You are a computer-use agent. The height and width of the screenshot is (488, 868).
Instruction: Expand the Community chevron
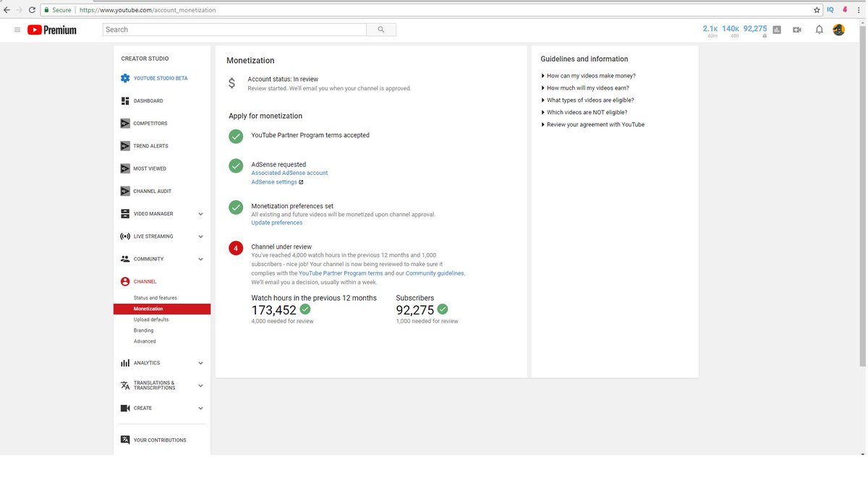(x=200, y=259)
